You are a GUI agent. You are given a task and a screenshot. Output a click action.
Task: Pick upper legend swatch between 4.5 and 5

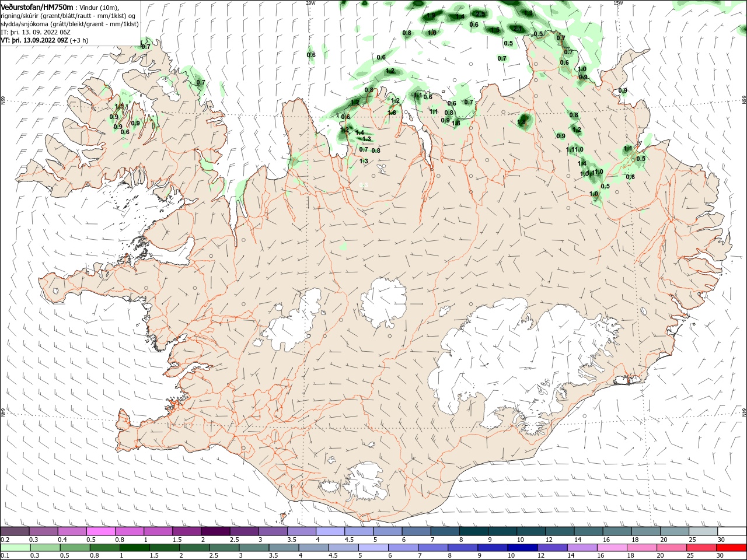(x=359, y=531)
